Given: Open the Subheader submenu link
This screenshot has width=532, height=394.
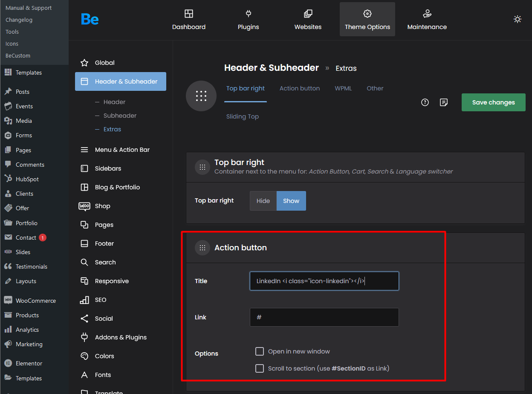Looking at the screenshot, I should click(x=120, y=116).
